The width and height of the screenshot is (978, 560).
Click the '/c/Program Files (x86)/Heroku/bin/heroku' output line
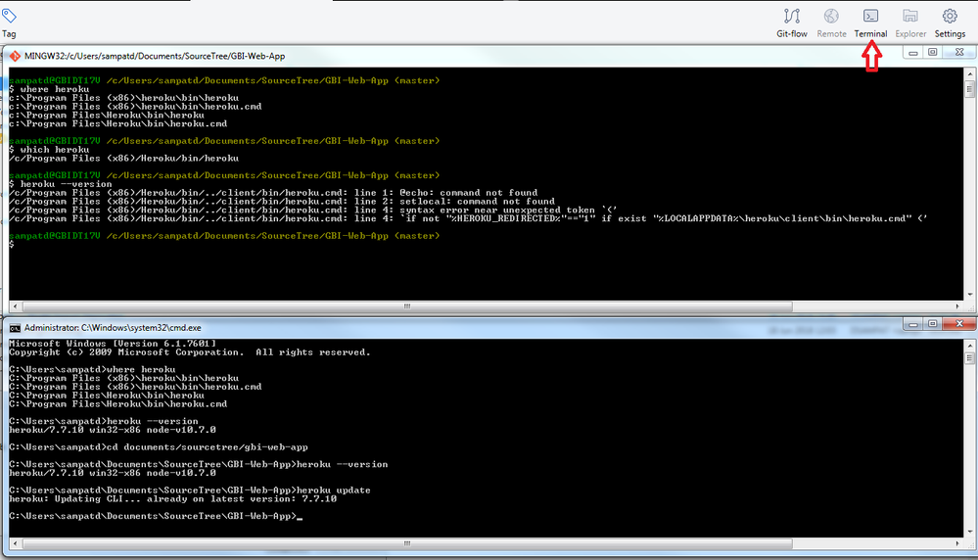[x=123, y=159]
